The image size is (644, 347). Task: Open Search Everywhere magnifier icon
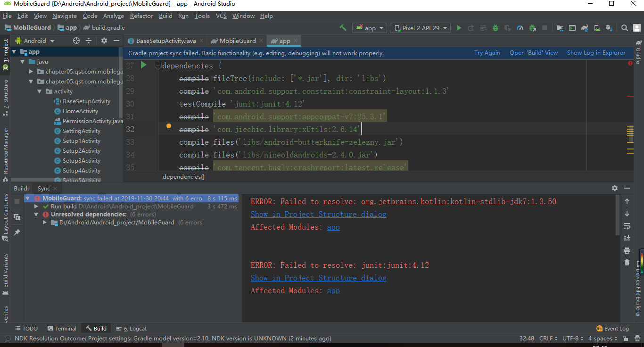[624, 27]
